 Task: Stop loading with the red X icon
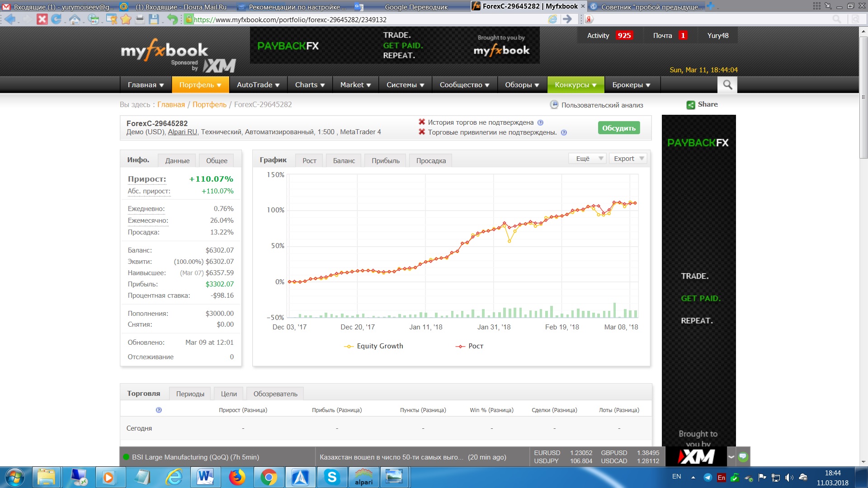click(42, 19)
